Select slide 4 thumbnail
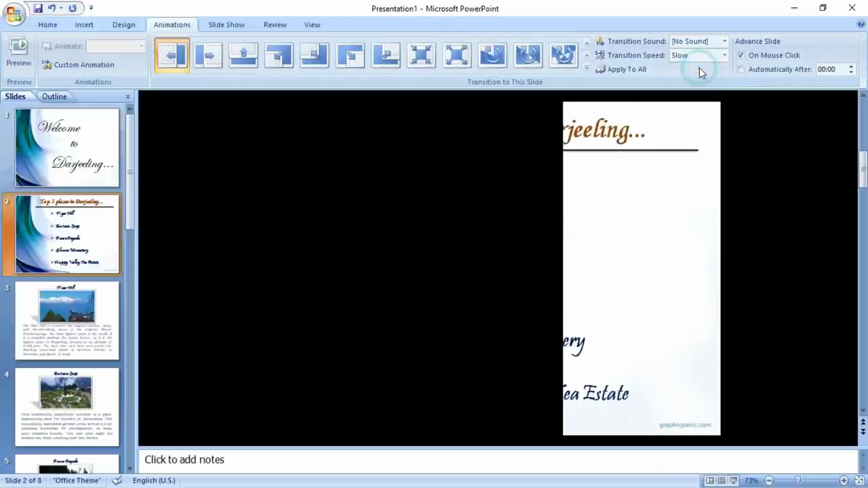The height and width of the screenshot is (488, 868). 67,407
